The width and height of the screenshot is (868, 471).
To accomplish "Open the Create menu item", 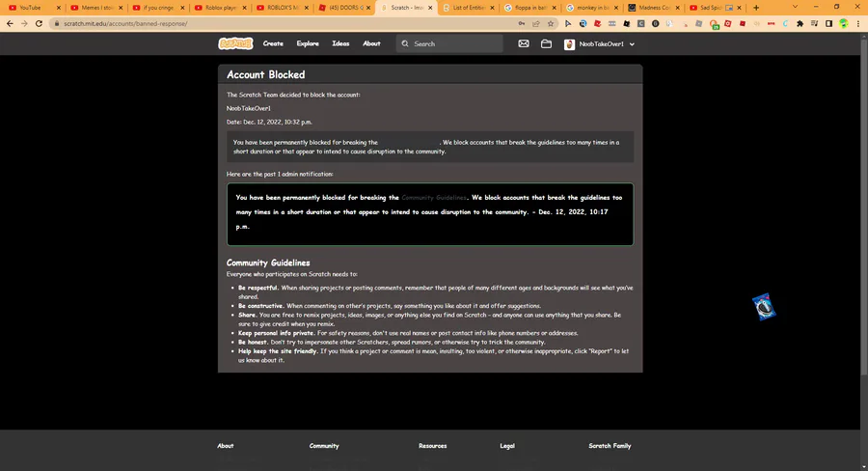I will click(273, 43).
